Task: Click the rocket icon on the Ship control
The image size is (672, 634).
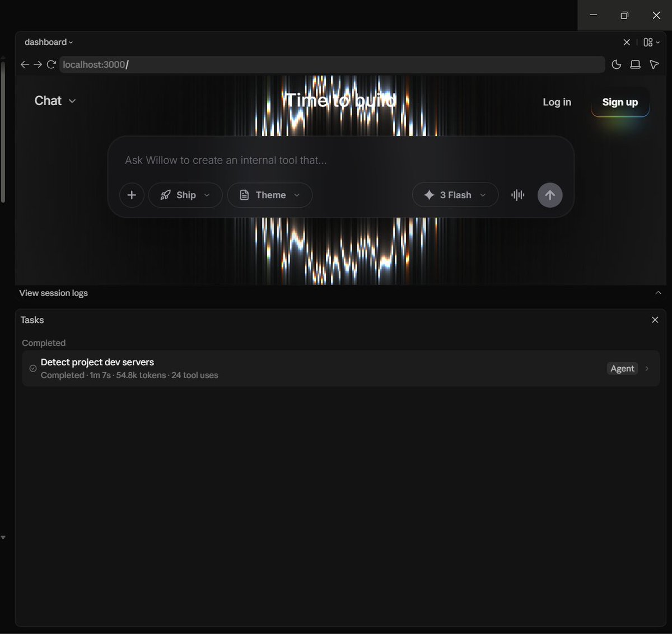Action: coord(165,195)
